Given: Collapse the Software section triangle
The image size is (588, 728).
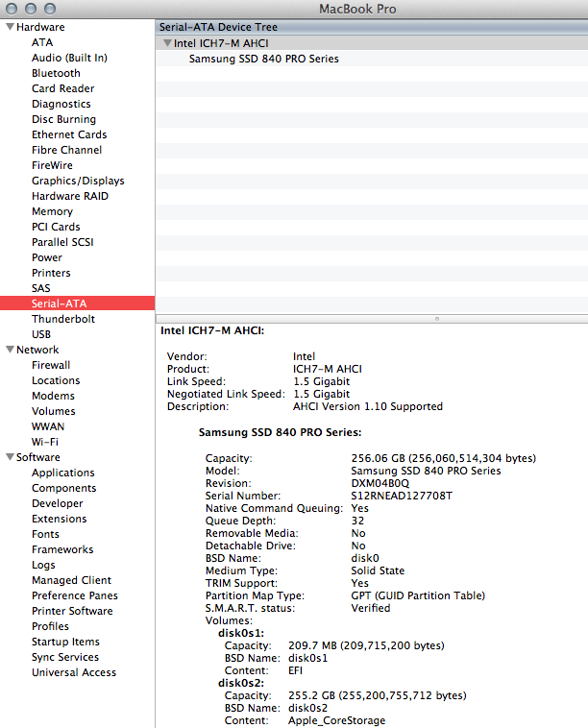Looking at the screenshot, I should 10,457.
